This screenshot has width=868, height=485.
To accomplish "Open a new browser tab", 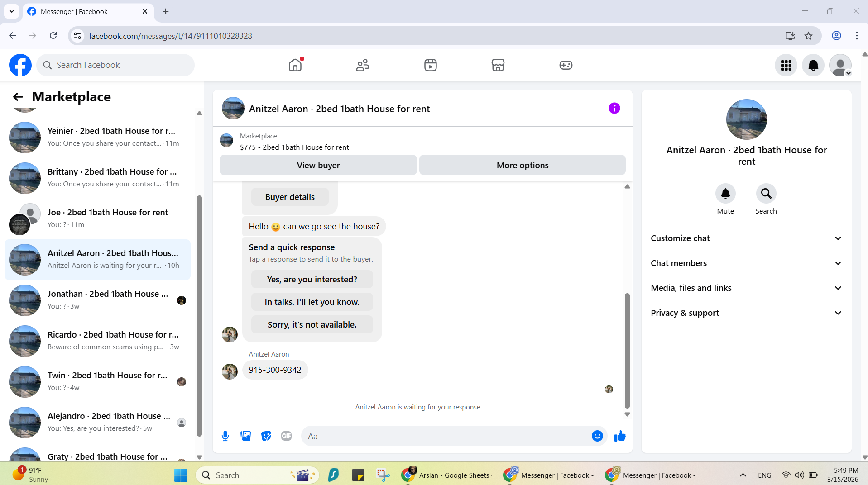I will coord(166,12).
